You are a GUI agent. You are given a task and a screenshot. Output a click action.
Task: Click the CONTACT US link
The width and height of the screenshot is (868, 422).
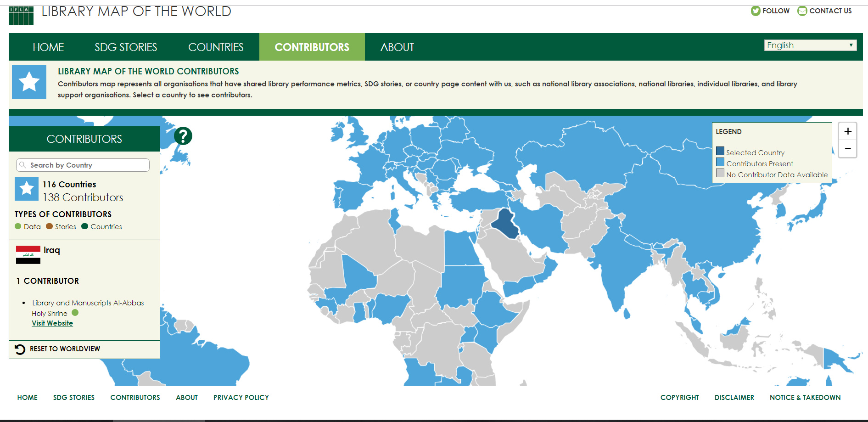click(x=830, y=11)
